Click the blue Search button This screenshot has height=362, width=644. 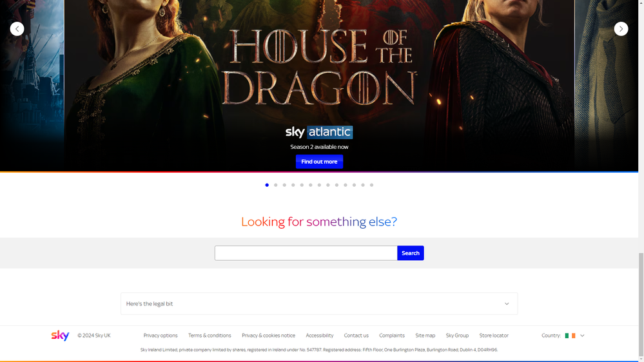click(410, 253)
